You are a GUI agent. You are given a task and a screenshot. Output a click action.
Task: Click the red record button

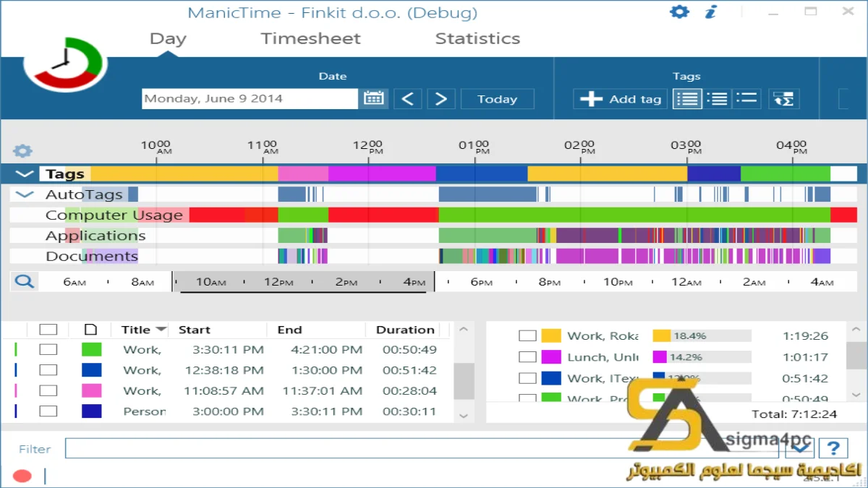click(x=22, y=476)
